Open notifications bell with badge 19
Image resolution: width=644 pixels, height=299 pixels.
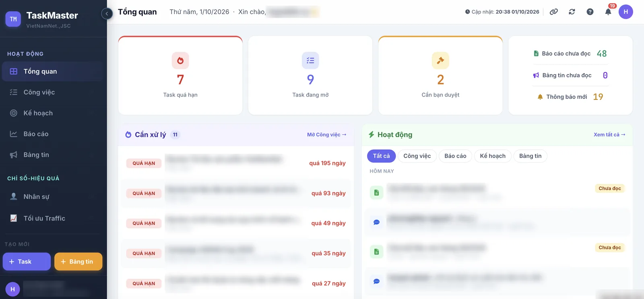coord(608,12)
